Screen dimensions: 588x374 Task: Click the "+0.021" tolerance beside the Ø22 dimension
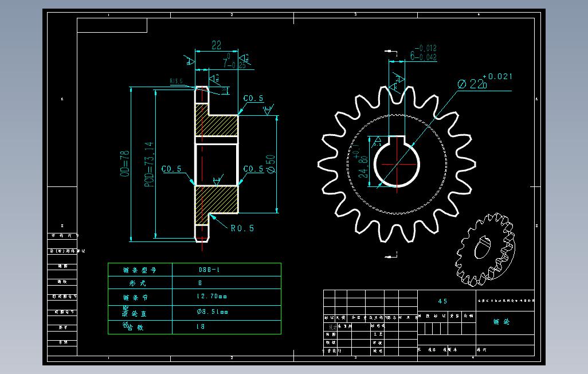(497, 76)
